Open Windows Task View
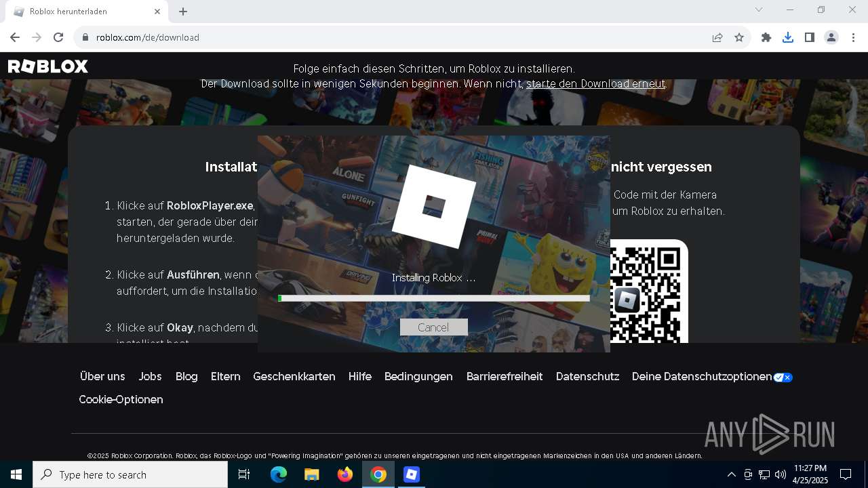This screenshot has width=868, height=488. pos(244,474)
